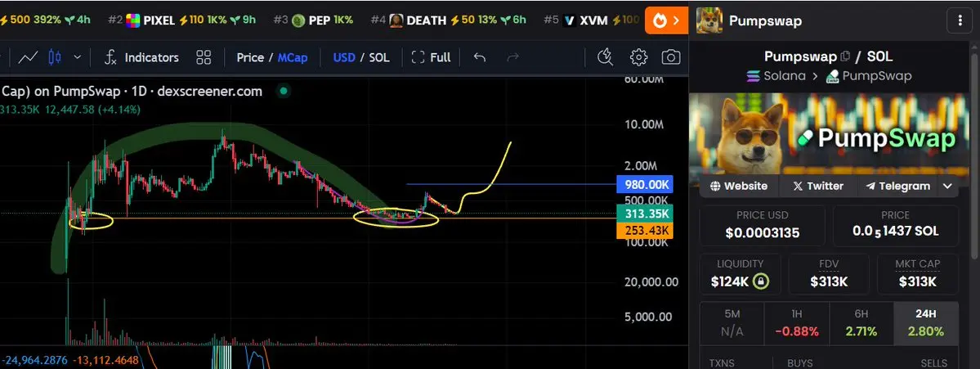
Task: Open the Indicators menu
Action: tap(141, 57)
